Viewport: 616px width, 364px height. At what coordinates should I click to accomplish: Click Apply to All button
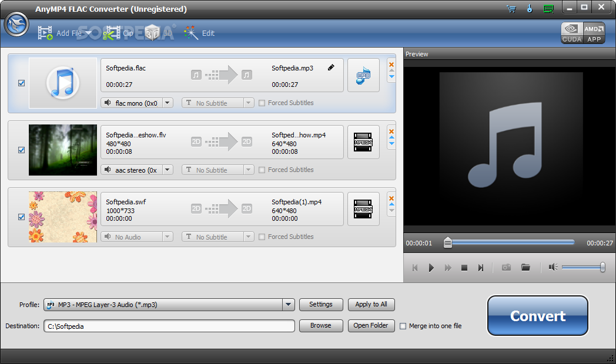371,304
